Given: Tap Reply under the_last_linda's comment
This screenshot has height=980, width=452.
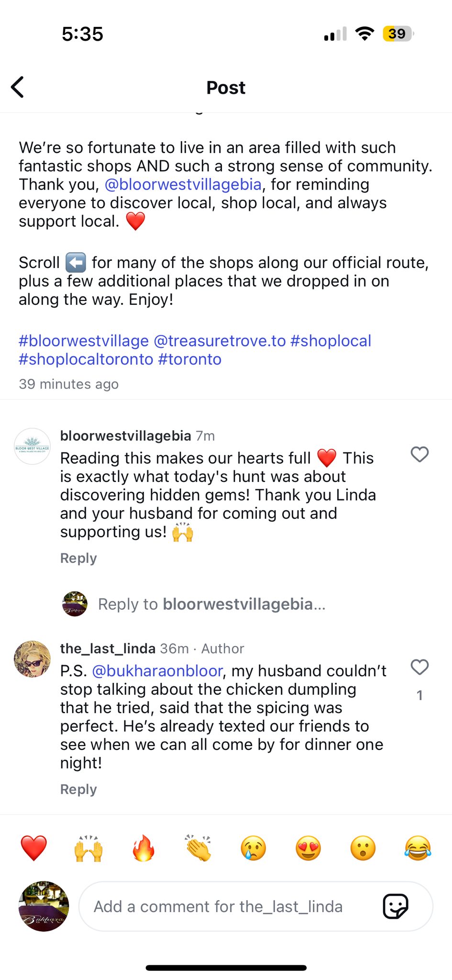Looking at the screenshot, I should tap(78, 789).
